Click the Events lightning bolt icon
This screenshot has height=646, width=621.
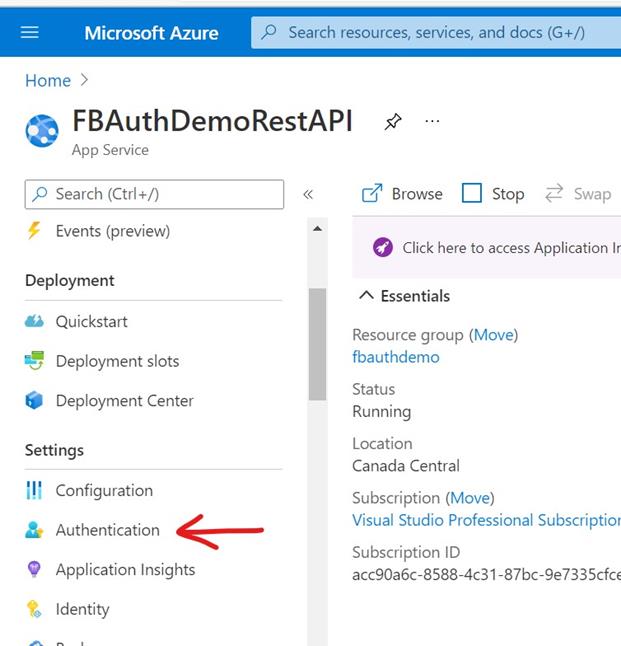(34, 230)
